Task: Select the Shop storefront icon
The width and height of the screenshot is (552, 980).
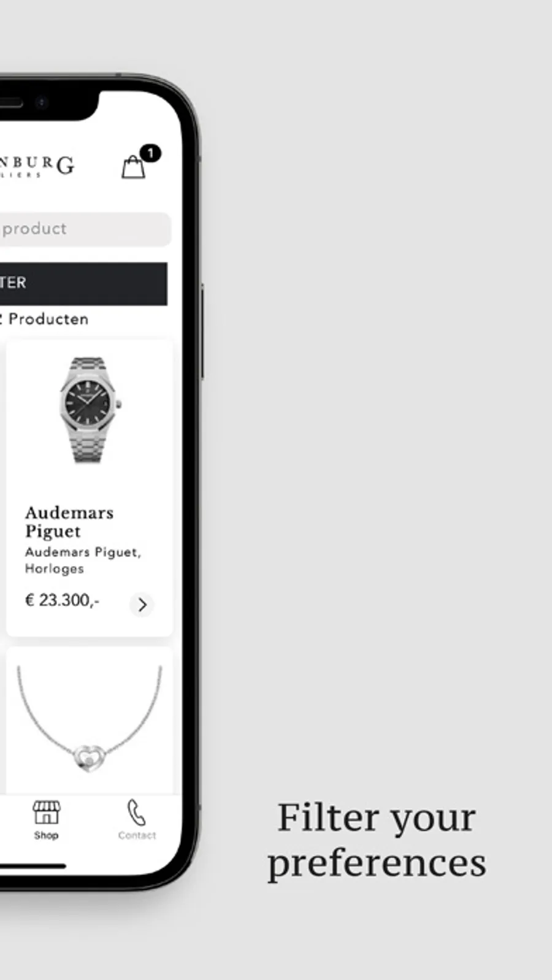Action: (x=47, y=812)
